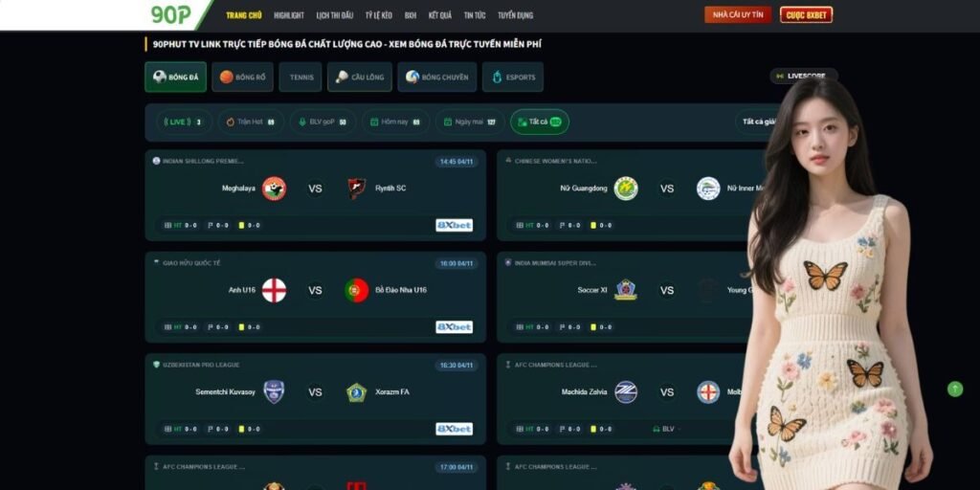The height and width of the screenshot is (490, 980).
Task: Expand the Tất cả giải league dropdown
Action: [x=758, y=122]
